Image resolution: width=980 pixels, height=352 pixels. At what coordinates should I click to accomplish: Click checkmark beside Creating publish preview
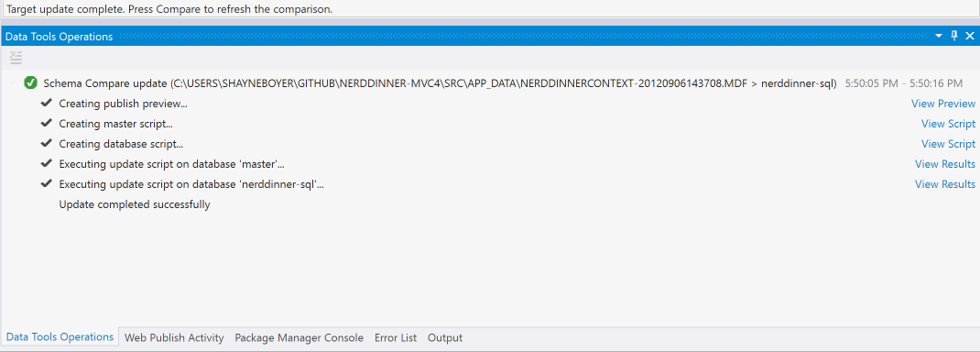point(46,103)
